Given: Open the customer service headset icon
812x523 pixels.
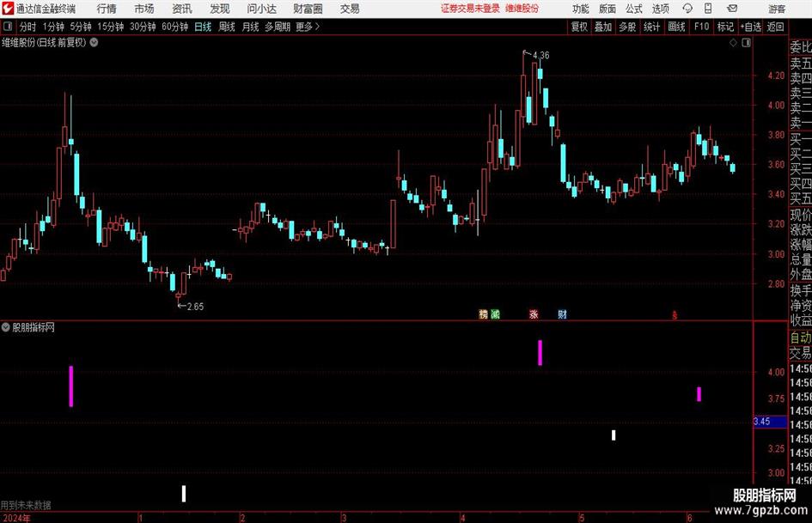Looking at the screenshot, I should coord(687,9).
